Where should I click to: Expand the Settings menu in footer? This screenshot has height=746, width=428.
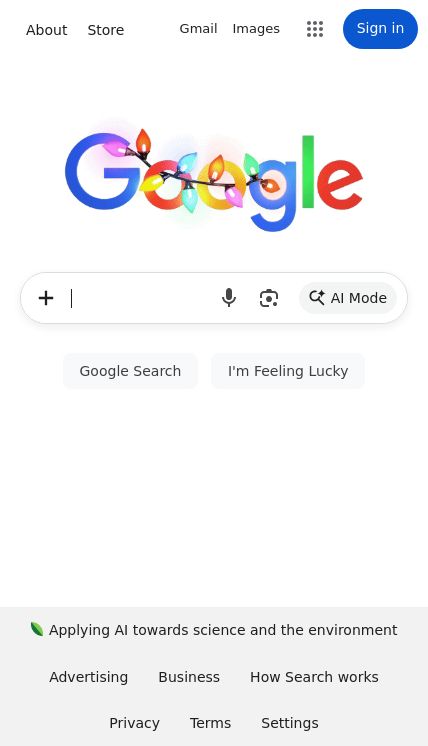290,723
